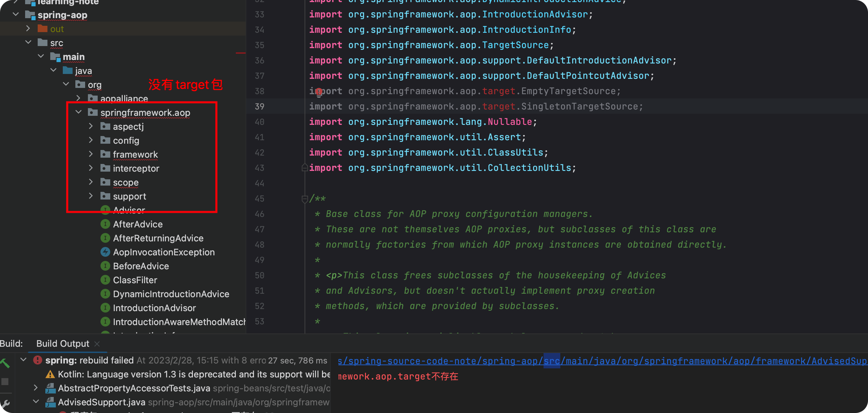Expand the config package chevron
The width and height of the screenshot is (868, 413).
coord(91,140)
